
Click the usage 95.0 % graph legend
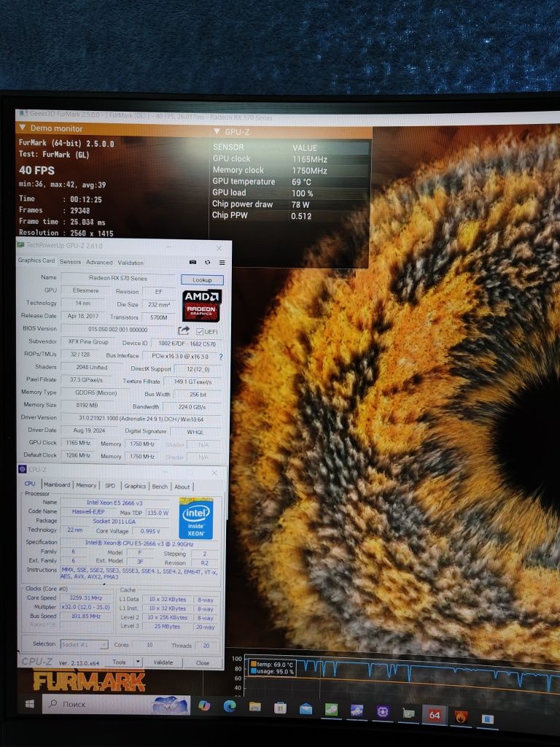pyautogui.click(x=272, y=672)
